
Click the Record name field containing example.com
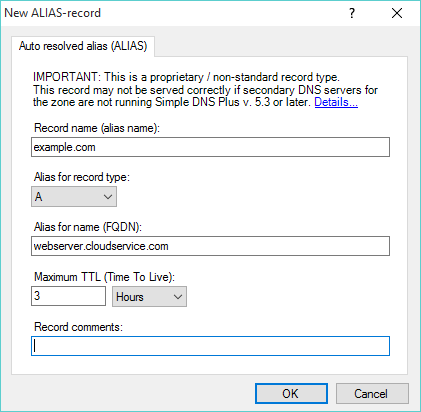(x=210, y=147)
